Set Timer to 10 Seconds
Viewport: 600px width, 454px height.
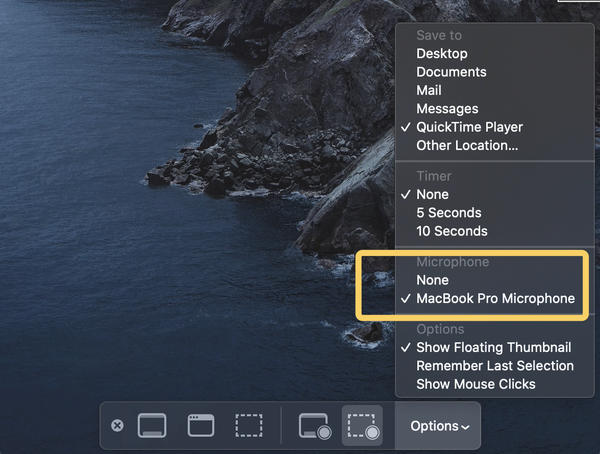pos(495,231)
